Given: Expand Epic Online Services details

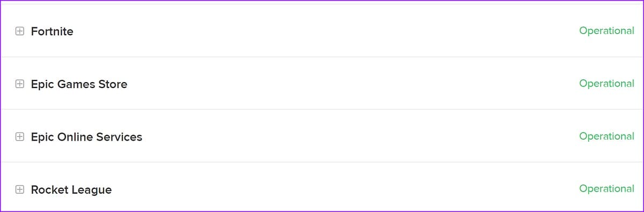Looking at the screenshot, I should coord(19,137).
